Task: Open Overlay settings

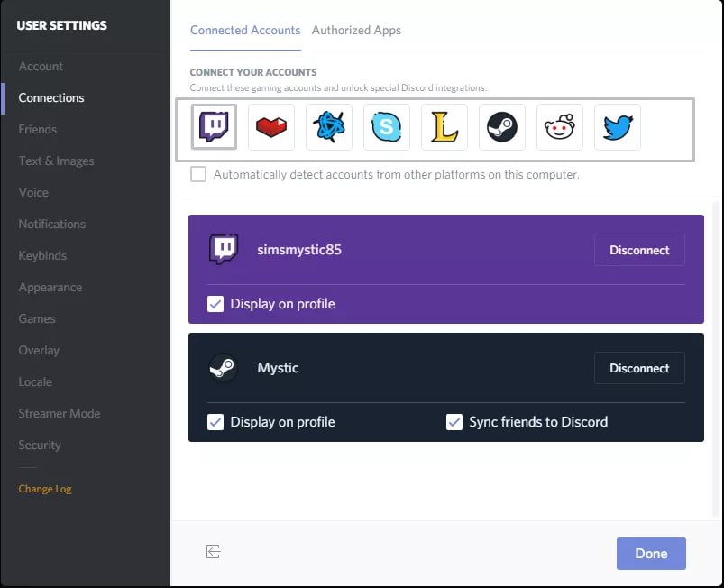Action: [x=39, y=350]
